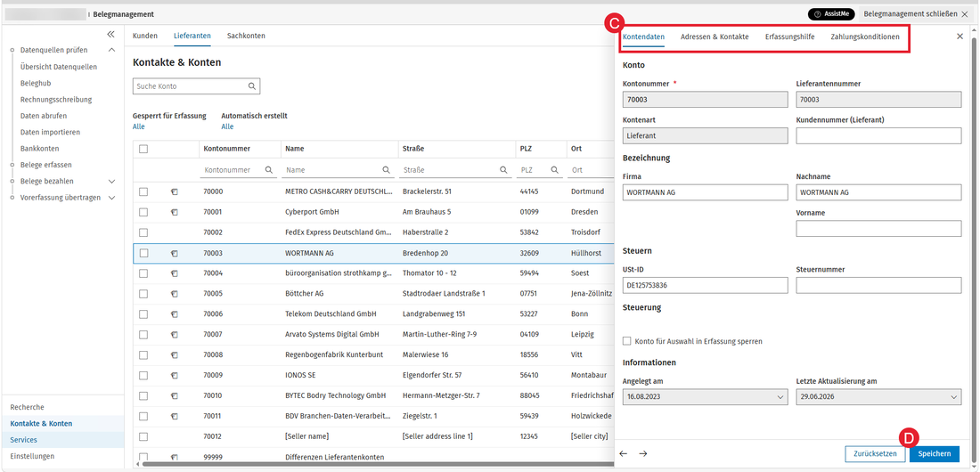Open document icon for account 70004

click(175, 273)
